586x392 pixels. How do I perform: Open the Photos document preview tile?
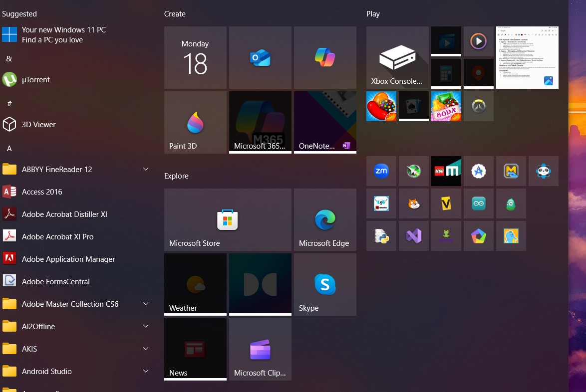click(x=527, y=57)
